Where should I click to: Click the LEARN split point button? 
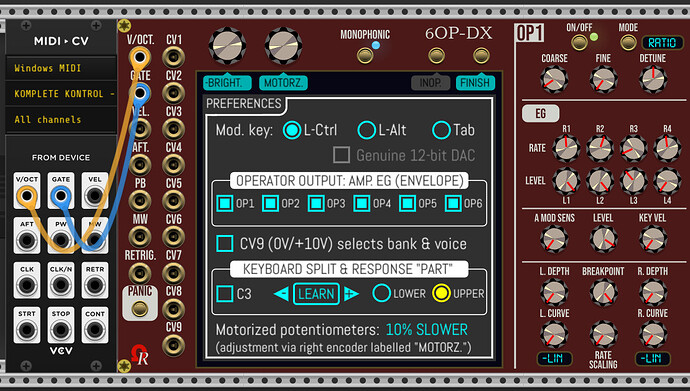[x=316, y=294]
